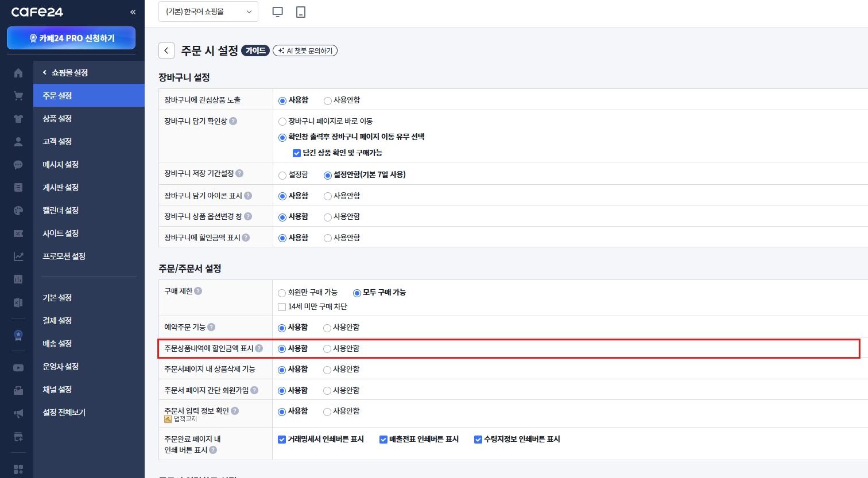Click the t-shirt products icon
The width and height of the screenshot is (868, 478).
[x=18, y=119]
